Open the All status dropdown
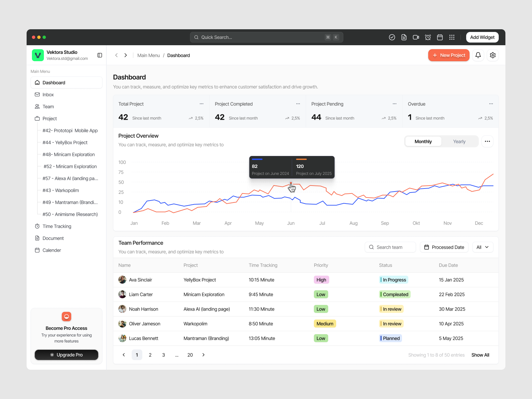The width and height of the screenshot is (532, 399). click(x=483, y=247)
